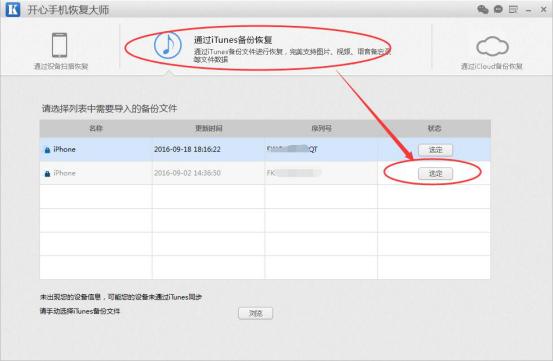Click the 名称 column header
553x361 pixels.
coord(96,128)
